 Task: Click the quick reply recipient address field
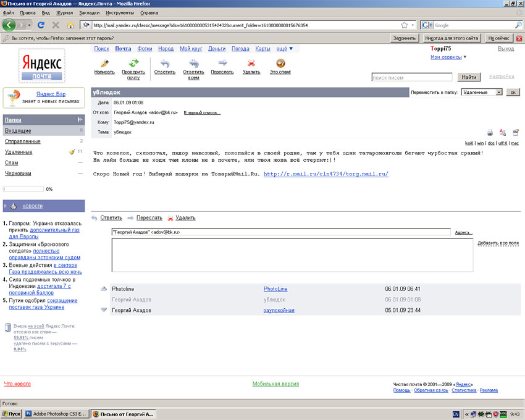(x=281, y=232)
